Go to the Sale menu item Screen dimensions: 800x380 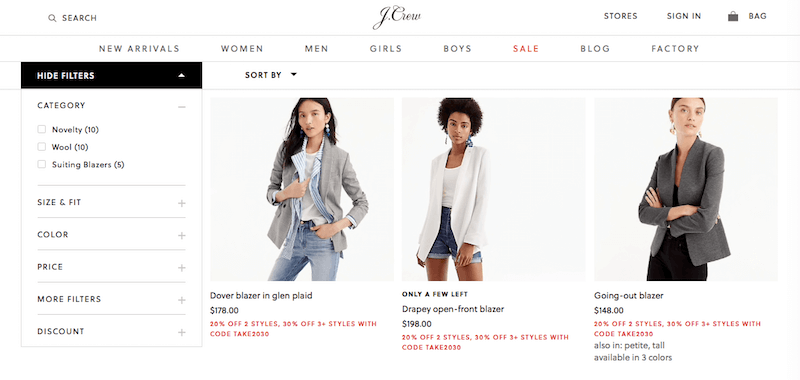pos(526,49)
